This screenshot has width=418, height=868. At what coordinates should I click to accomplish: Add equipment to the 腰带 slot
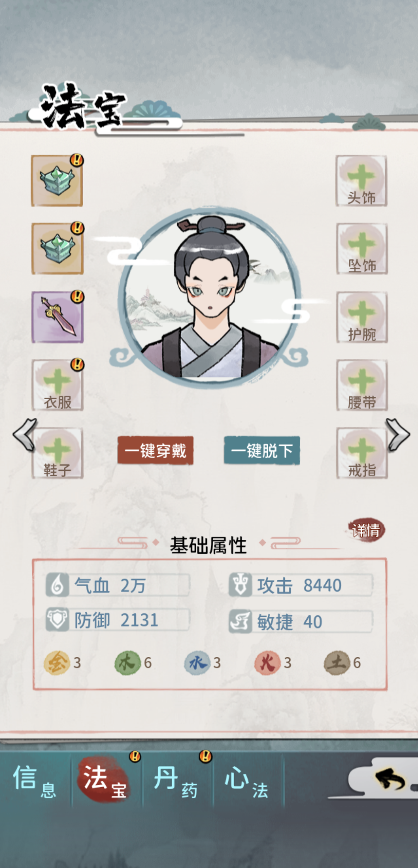(x=362, y=385)
